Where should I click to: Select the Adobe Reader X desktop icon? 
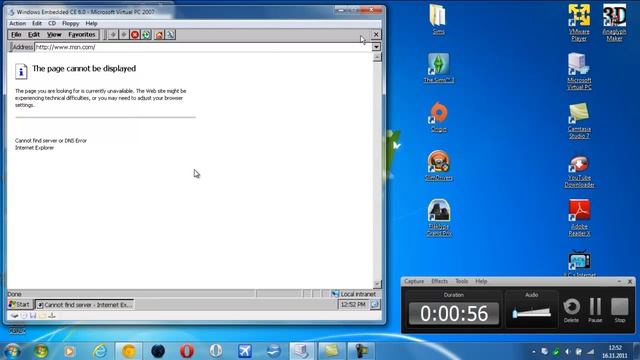[579, 218]
